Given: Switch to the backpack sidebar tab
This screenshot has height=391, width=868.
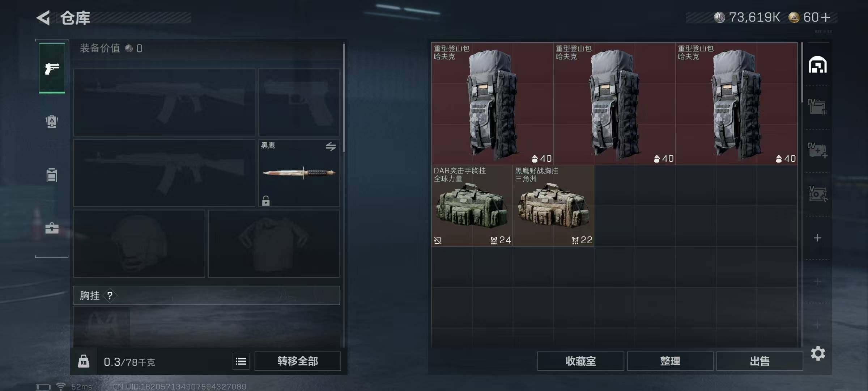Looking at the screenshot, I should click(52, 122).
